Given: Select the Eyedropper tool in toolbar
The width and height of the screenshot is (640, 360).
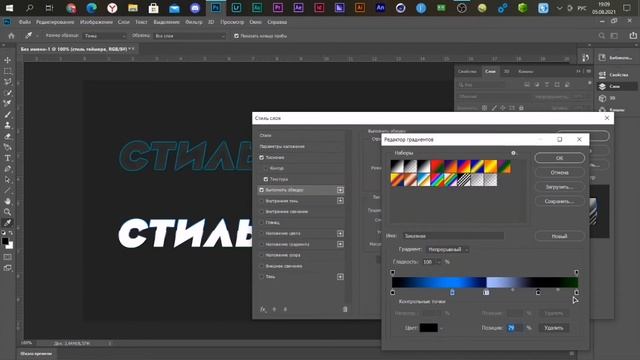Looking at the screenshot, I should pos(7,223).
